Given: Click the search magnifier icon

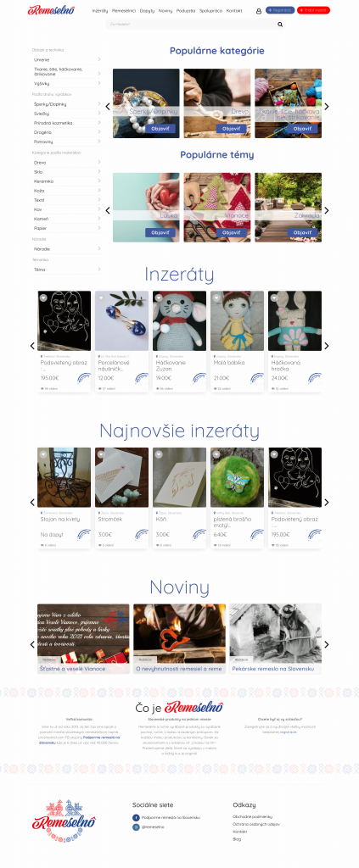Looking at the screenshot, I should coord(280,25).
